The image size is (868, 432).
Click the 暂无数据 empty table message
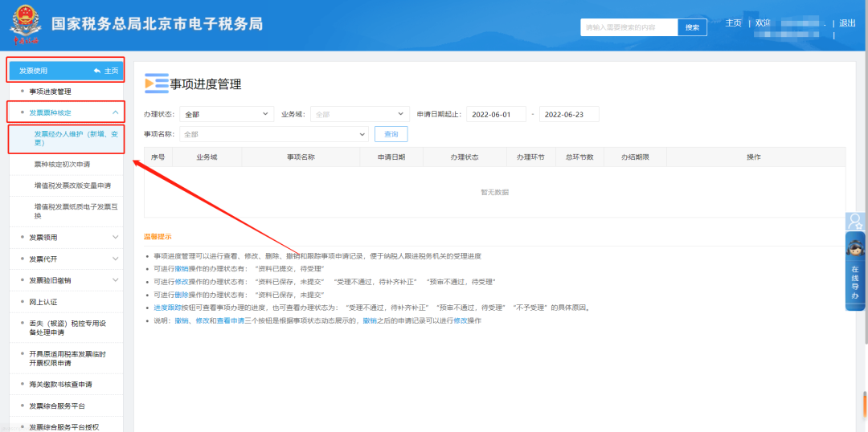click(x=494, y=193)
